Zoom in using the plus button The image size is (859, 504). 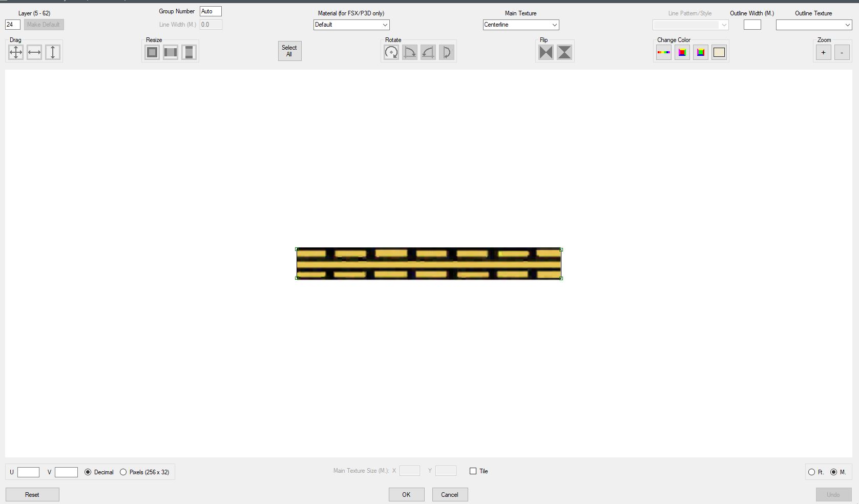tap(823, 52)
